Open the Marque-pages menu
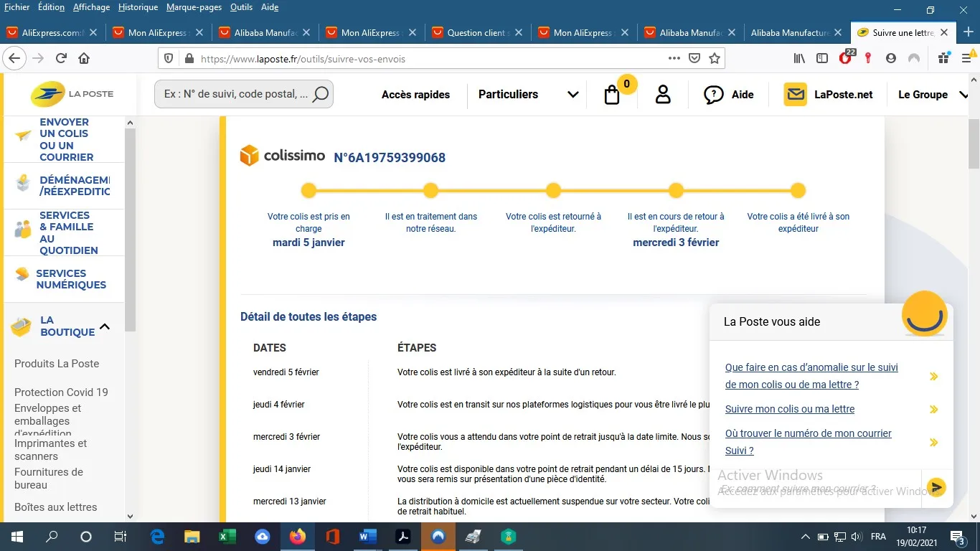Screen dimensions: 980x551 click(194, 7)
